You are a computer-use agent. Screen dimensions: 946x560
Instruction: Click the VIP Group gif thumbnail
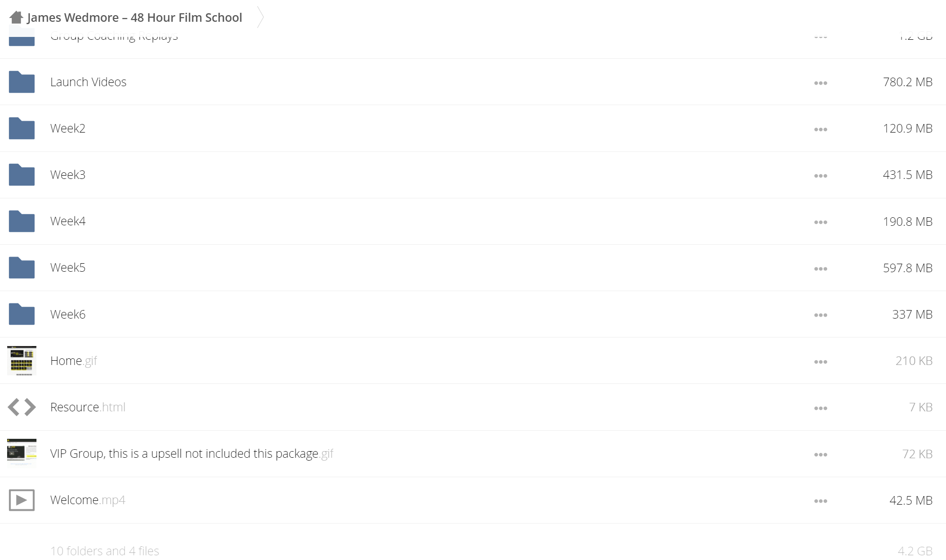pyautogui.click(x=22, y=453)
